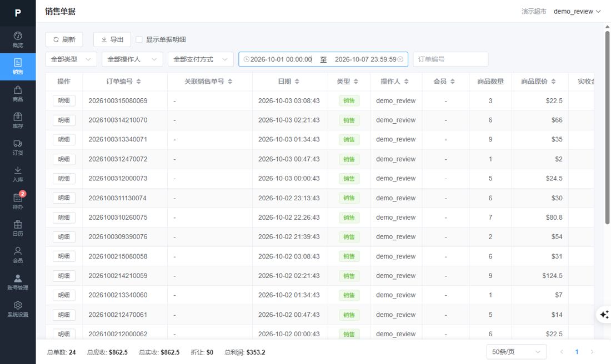
Task: Open the 概览 overview sidebar icon
Action: point(18,40)
